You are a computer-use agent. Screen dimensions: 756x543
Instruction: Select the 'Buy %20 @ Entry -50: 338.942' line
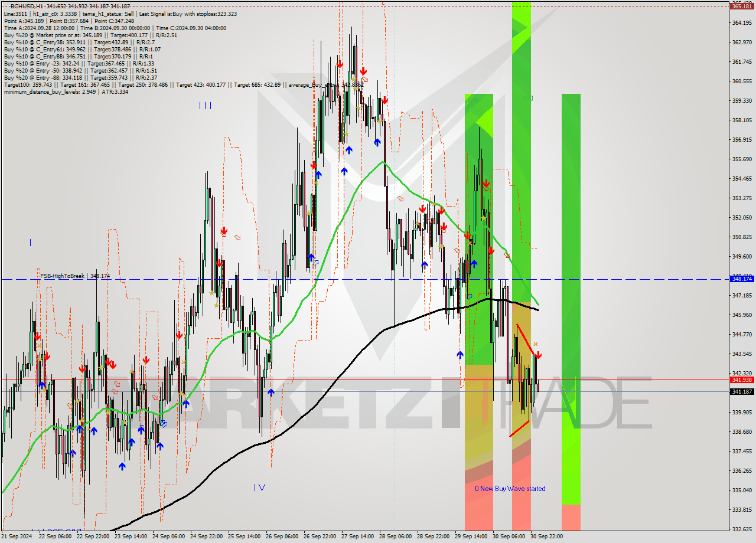click(x=80, y=70)
